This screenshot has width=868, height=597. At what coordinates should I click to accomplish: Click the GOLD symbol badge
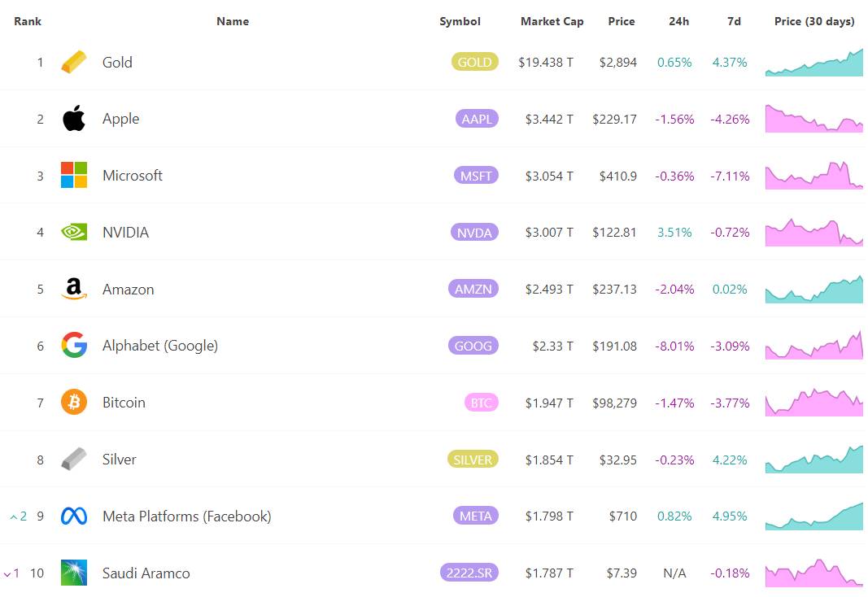(x=475, y=62)
